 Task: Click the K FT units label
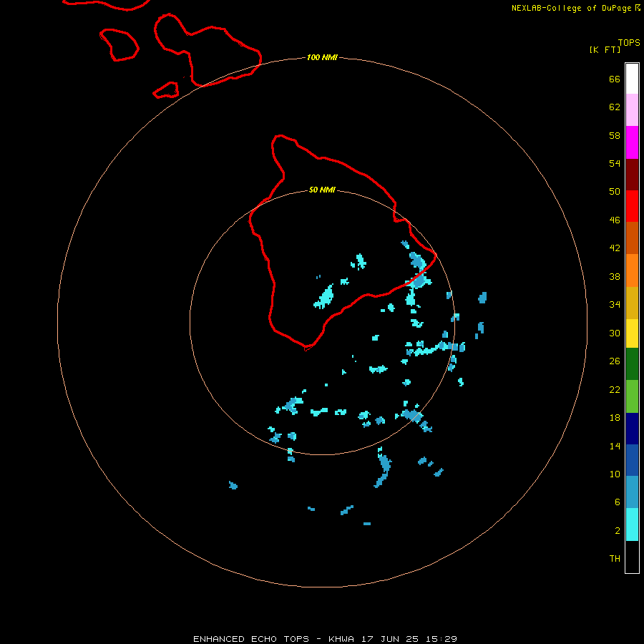coord(605,49)
